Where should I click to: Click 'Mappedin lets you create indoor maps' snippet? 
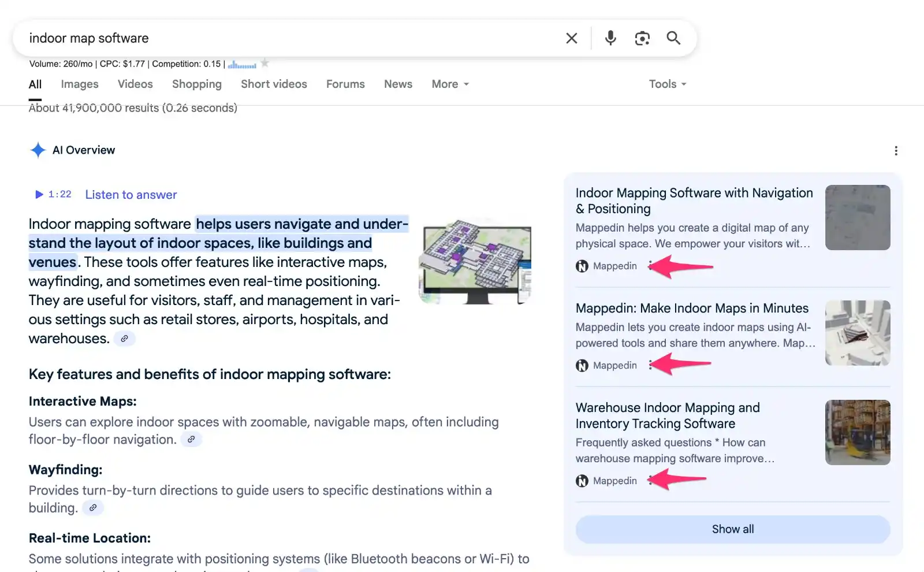click(695, 335)
